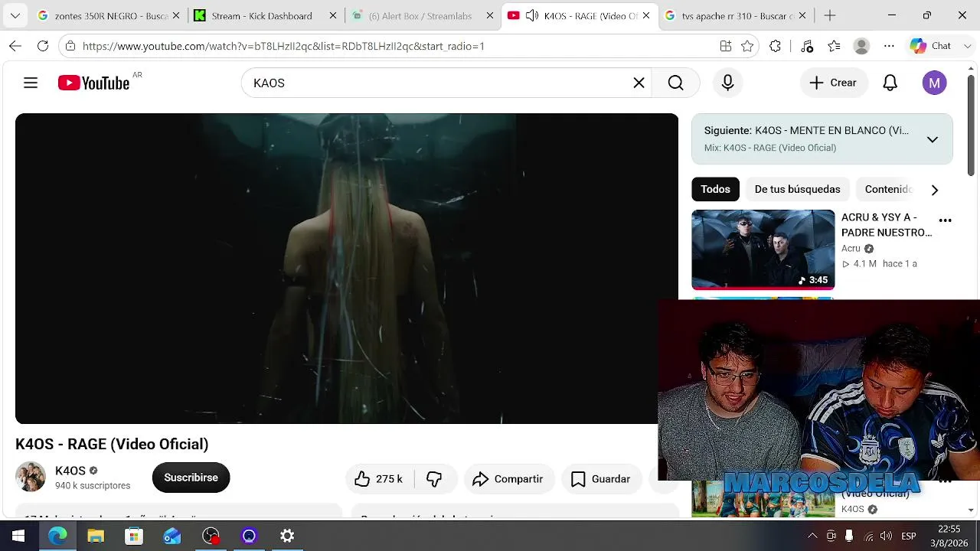Viewport: 980px width, 551px height.
Task: Select the De tus búsquedas filter chip
Action: coord(797,189)
